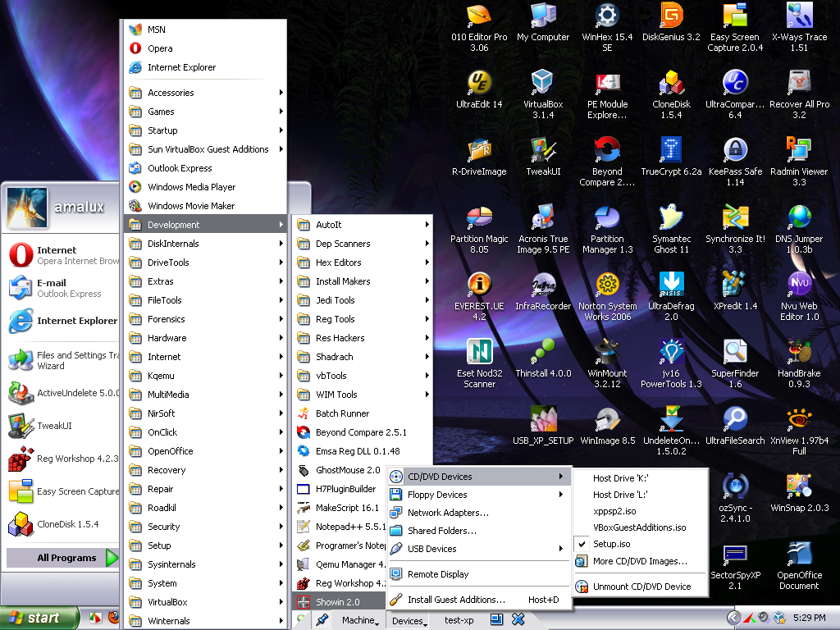Launch HandBrake 0.9.3 desktop icon

pyautogui.click(x=799, y=364)
